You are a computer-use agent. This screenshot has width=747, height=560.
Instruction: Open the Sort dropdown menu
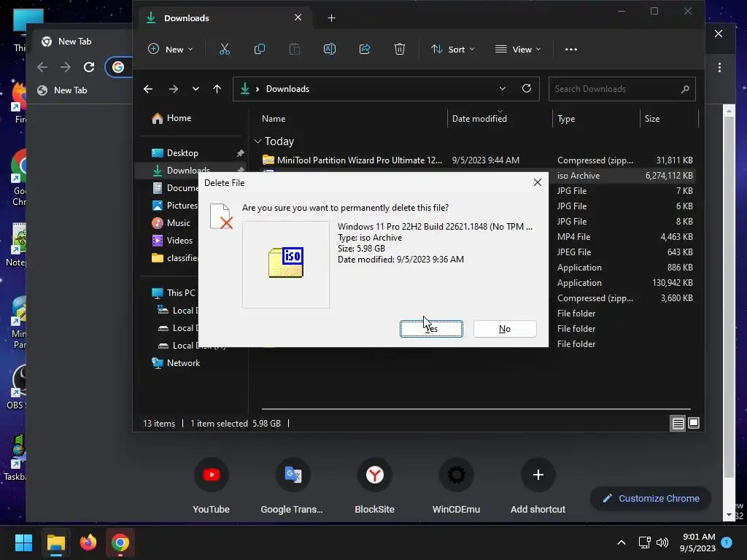[x=452, y=49]
